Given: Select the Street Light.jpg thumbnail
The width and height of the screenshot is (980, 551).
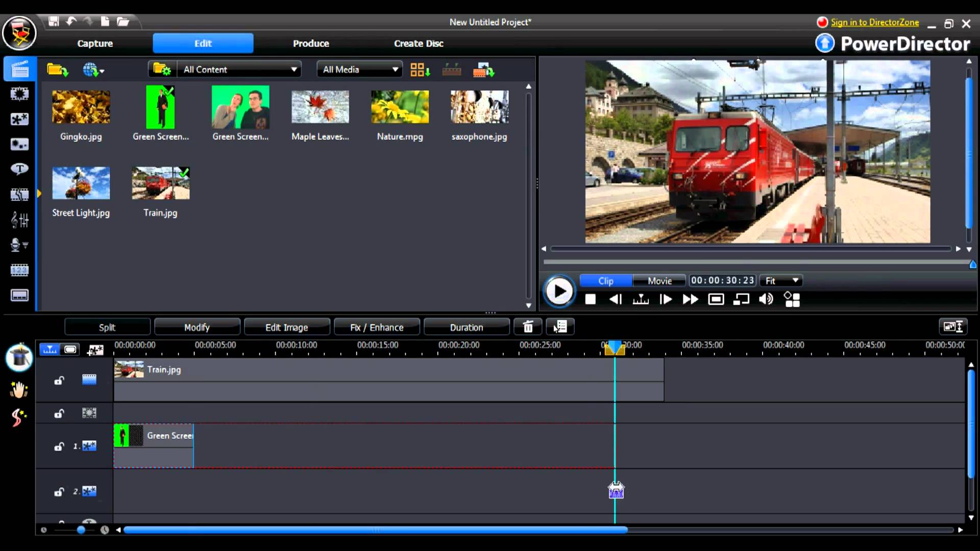Looking at the screenshot, I should coord(81,183).
